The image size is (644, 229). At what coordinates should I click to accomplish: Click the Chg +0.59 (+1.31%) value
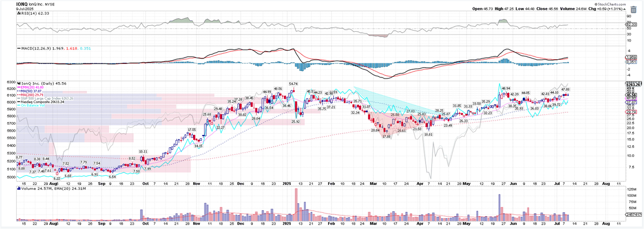tap(606, 9)
